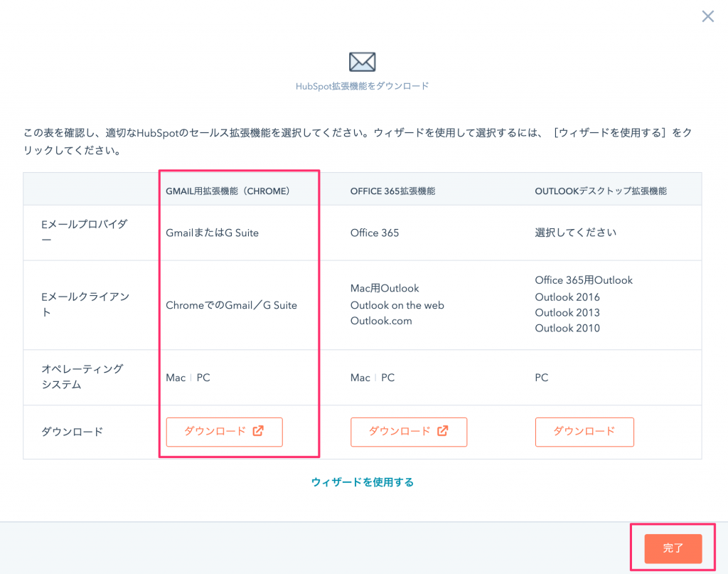Image resolution: width=728 pixels, height=574 pixels.
Task: Click the Eメールプロバイダー row label
Action: 84,232
